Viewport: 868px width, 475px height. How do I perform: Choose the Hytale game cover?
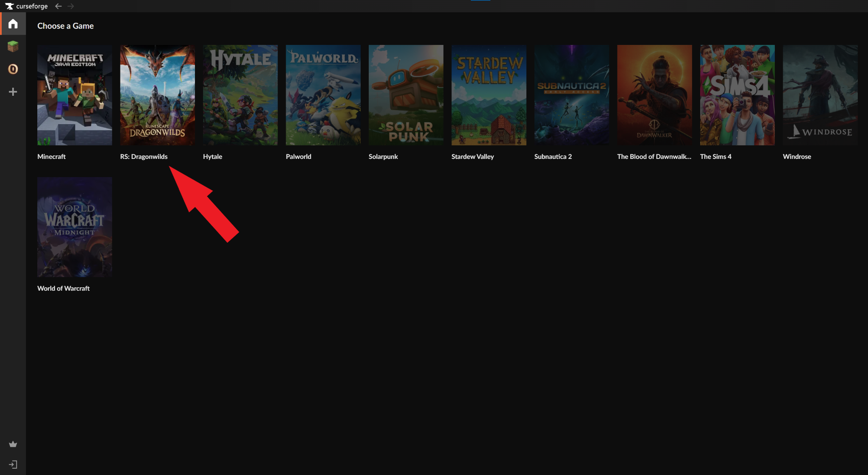(x=240, y=95)
